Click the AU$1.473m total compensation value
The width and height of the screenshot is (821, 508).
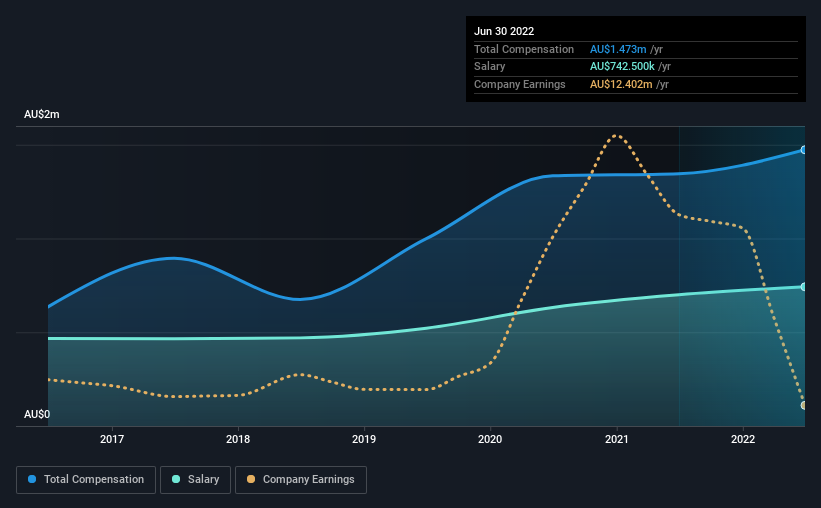click(x=618, y=49)
